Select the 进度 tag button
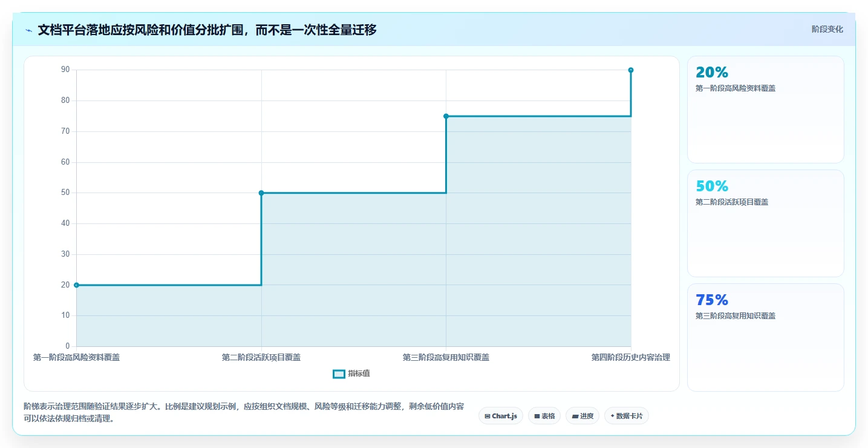Image resolution: width=868 pixels, height=448 pixels. click(x=582, y=416)
